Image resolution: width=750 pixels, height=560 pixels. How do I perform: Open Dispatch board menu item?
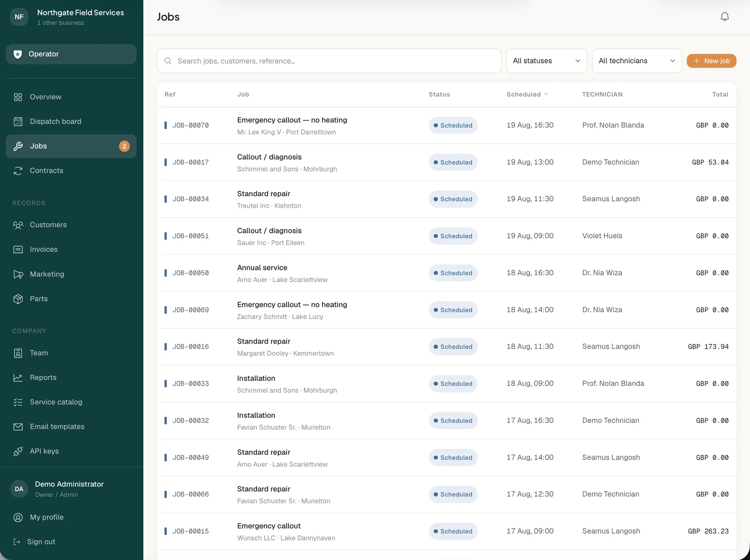(x=71, y=122)
